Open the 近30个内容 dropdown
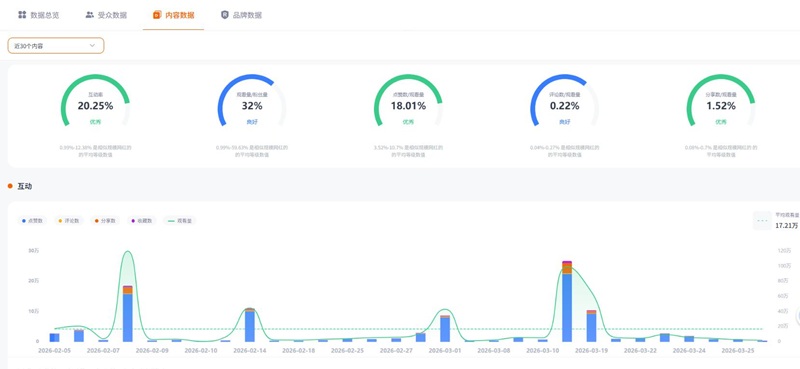Screen dimensions: 800x369 click(x=56, y=45)
